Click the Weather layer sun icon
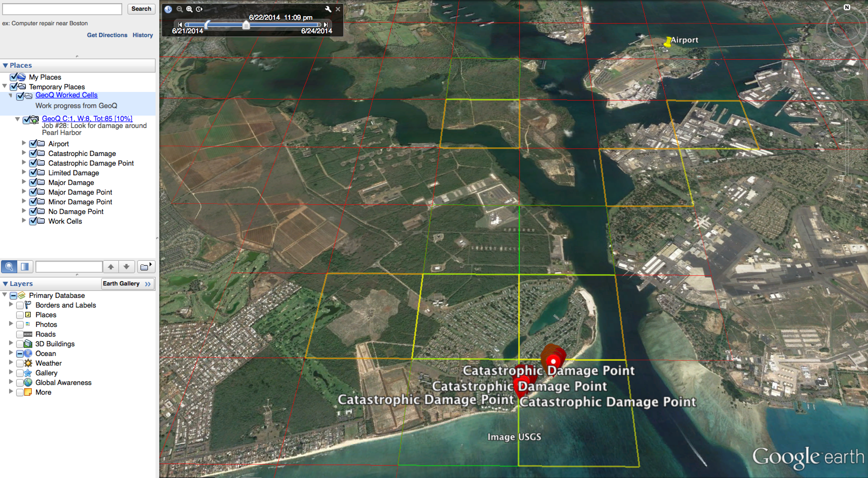This screenshot has width=868, height=478. (28, 363)
